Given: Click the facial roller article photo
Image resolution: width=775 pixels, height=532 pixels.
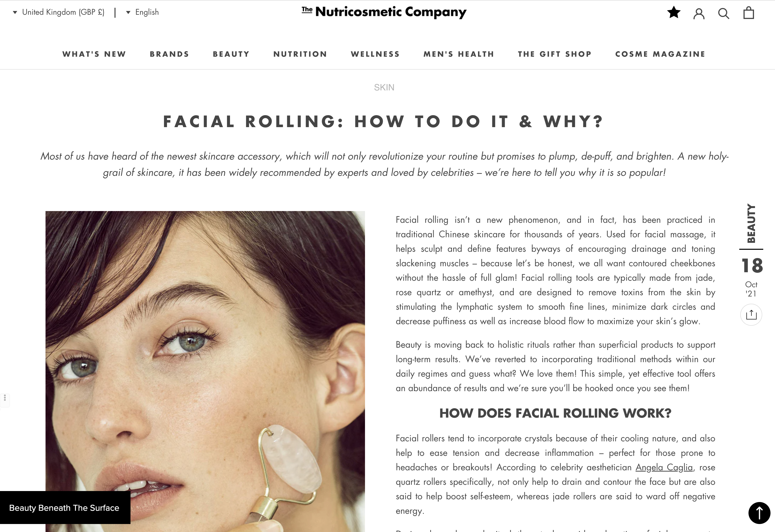Looking at the screenshot, I should 205,371.
